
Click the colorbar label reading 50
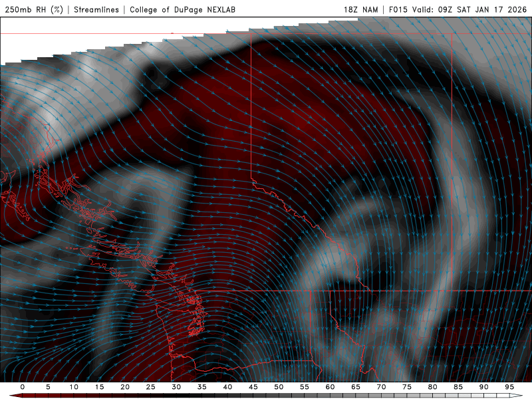coord(279,387)
